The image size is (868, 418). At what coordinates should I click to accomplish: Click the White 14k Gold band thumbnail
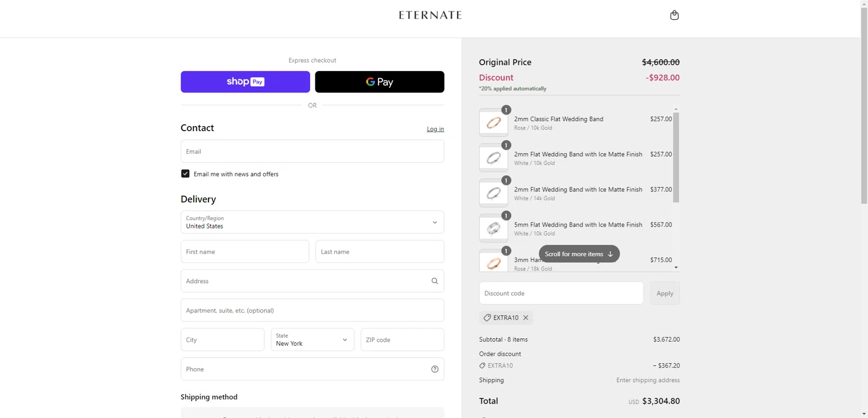pos(494,193)
